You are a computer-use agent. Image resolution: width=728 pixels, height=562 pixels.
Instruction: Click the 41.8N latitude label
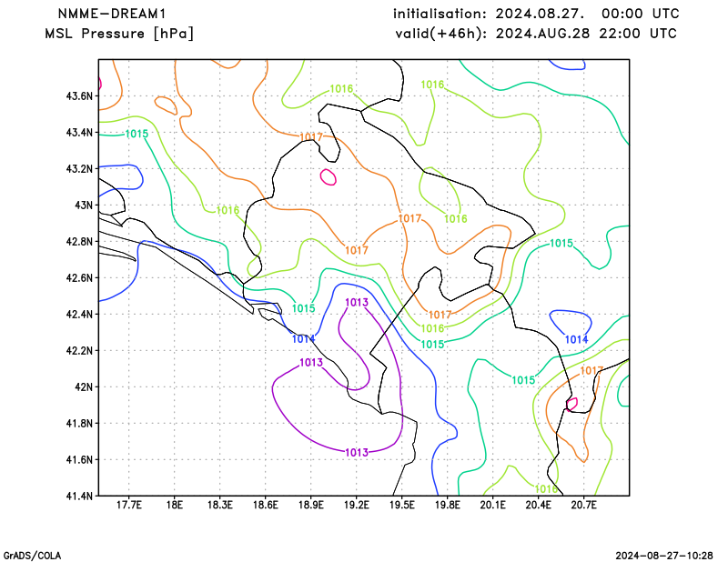[79, 424]
